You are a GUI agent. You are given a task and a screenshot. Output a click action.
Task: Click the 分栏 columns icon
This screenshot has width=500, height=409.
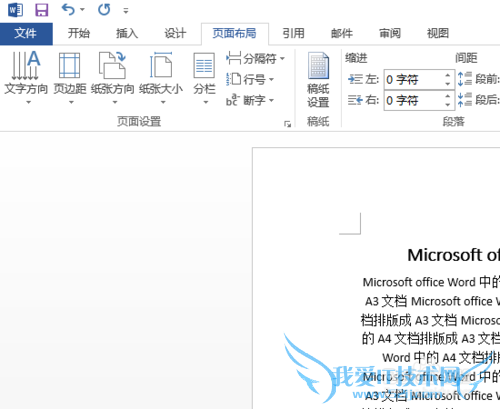point(204,65)
